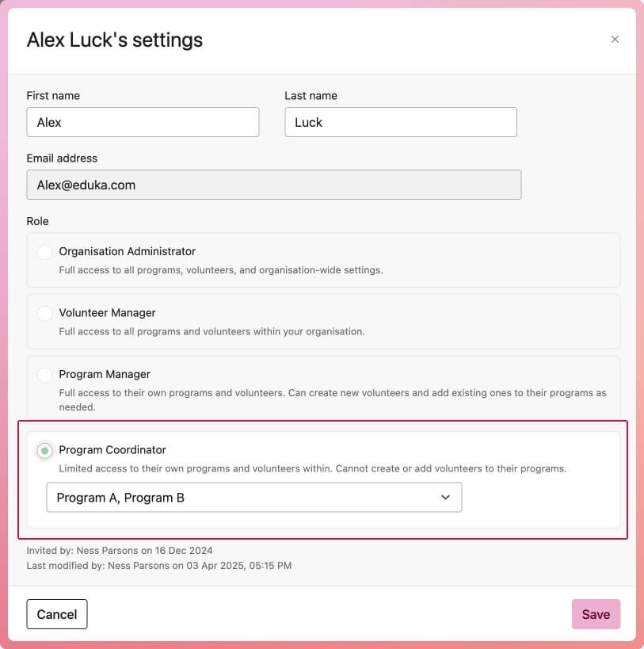Pick the Program Manager radio circle

45,375
